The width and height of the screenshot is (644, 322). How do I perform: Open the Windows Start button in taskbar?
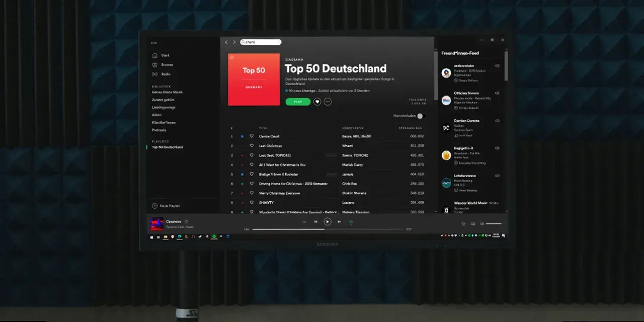[152, 236]
